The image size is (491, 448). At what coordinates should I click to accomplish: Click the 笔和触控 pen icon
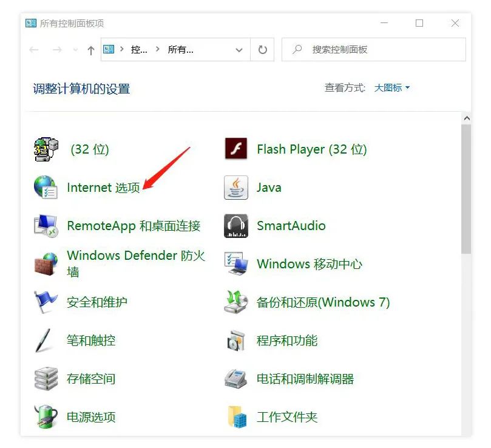(x=44, y=341)
